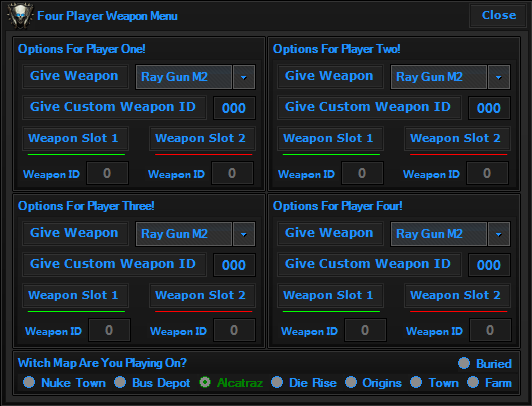Click the 'Options For Player Four!' heading
The width and height of the screenshot is (532, 406).
[x=338, y=206]
